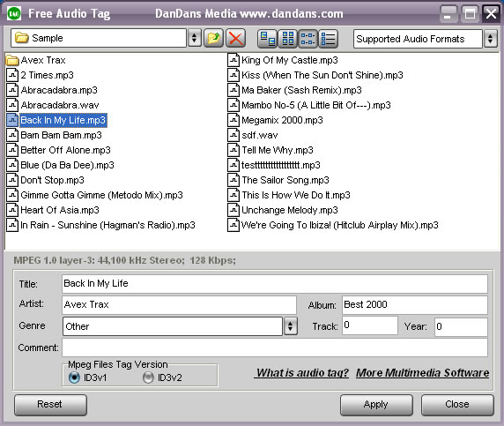Click the file icon beside Back In My Life.mp3

click(12, 120)
